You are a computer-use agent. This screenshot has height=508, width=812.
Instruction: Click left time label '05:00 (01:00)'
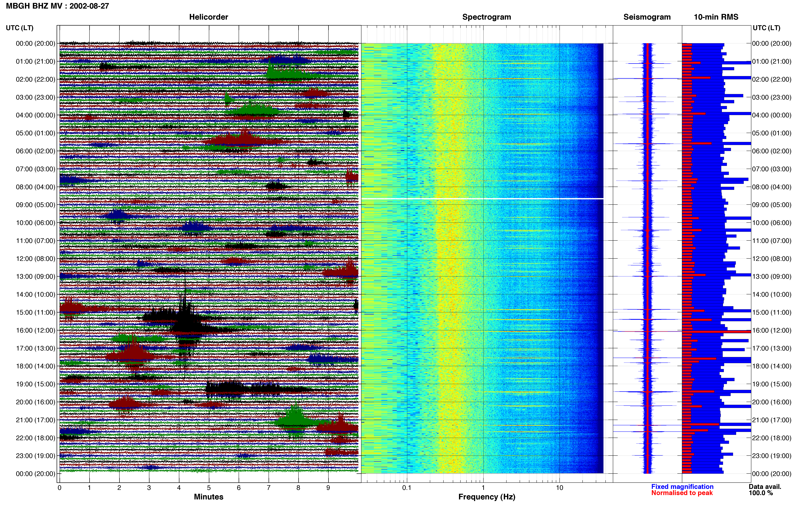(x=36, y=133)
